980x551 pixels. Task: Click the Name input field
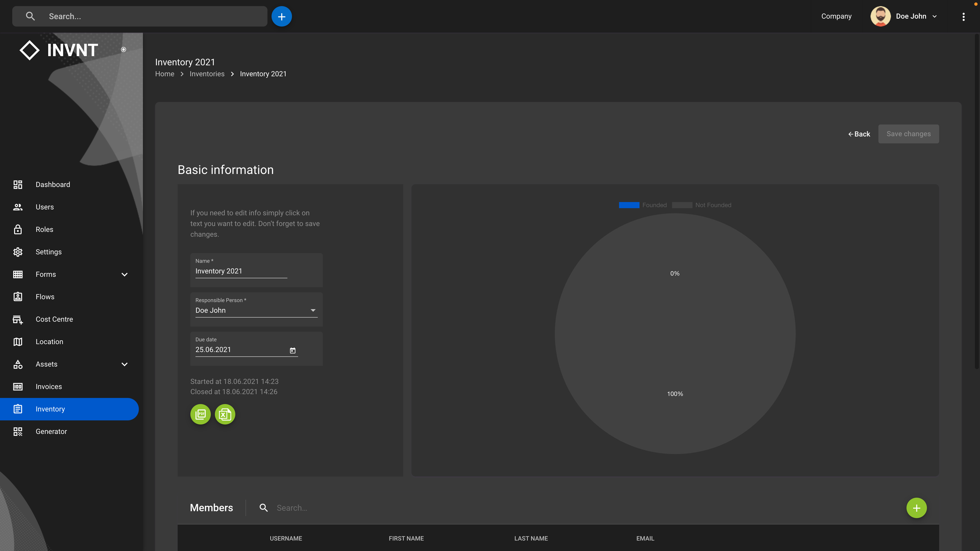241,271
